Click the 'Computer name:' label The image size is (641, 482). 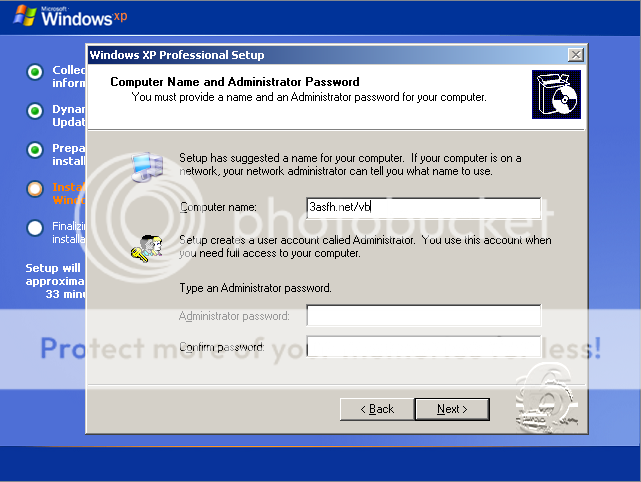pos(218,207)
